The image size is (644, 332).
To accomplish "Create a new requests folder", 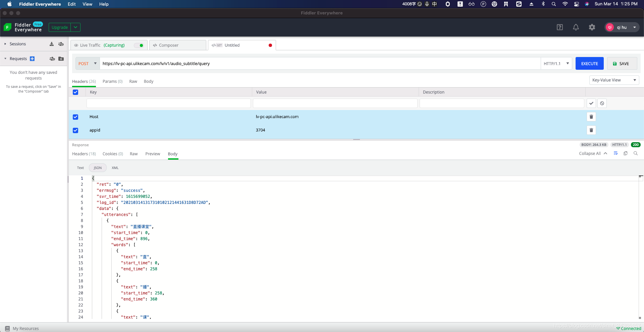I will click(x=61, y=59).
